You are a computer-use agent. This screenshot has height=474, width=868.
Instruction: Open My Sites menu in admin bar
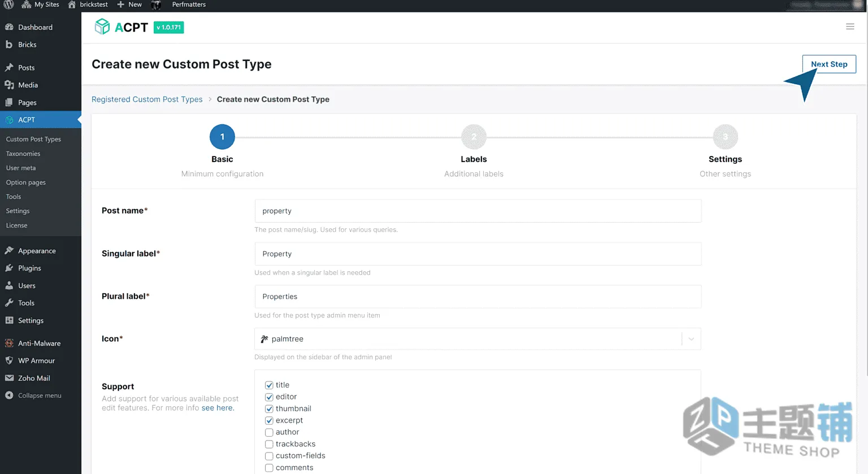(x=40, y=5)
